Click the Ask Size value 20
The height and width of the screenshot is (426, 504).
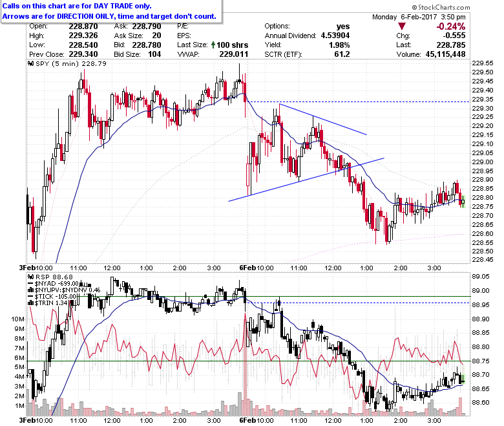156,36
